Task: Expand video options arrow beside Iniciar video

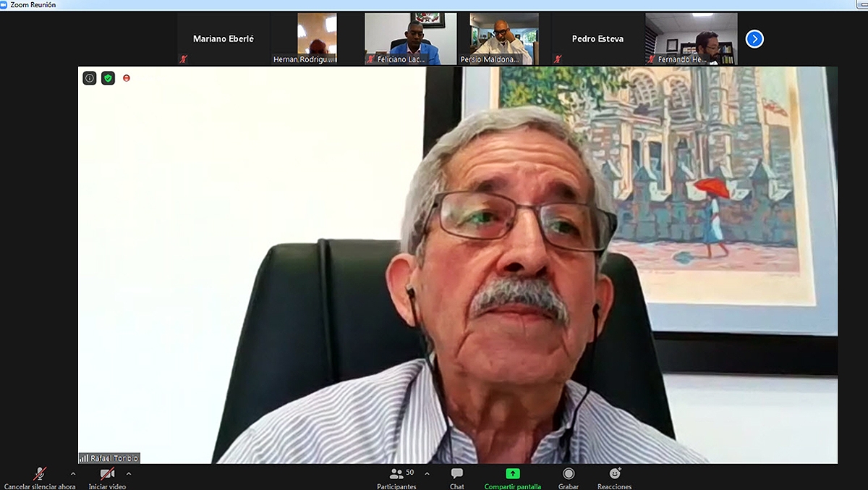Action: point(129,473)
